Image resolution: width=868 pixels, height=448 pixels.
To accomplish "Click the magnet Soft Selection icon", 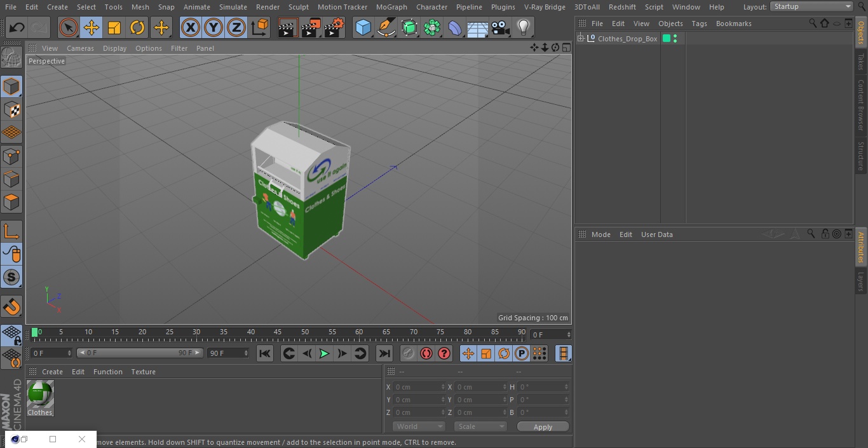I will tap(11, 306).
